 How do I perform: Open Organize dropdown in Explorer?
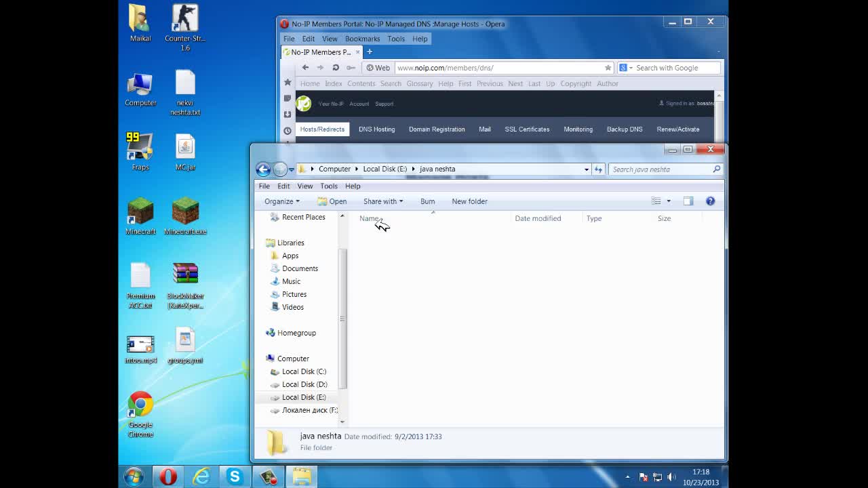282,201
